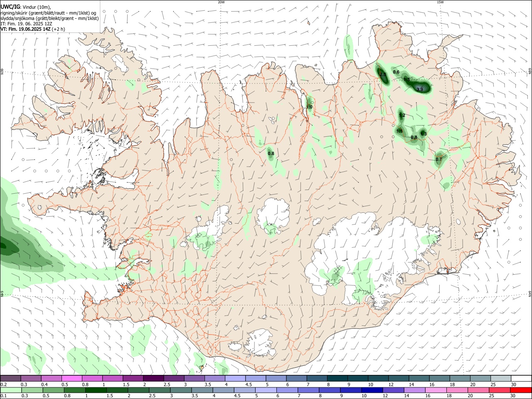Pick the pale green 0.1 rain legend swatch

click(10, 390)
